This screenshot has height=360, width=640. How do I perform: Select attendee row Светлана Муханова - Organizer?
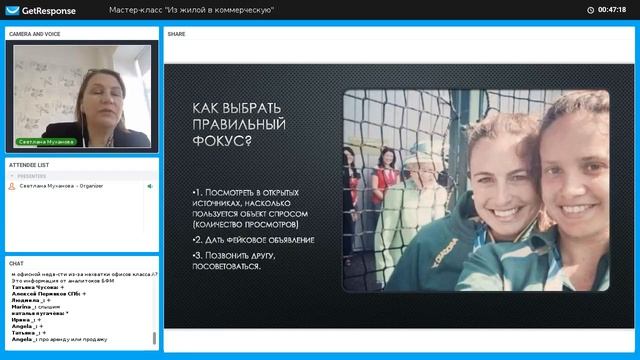tap(82, 186)
